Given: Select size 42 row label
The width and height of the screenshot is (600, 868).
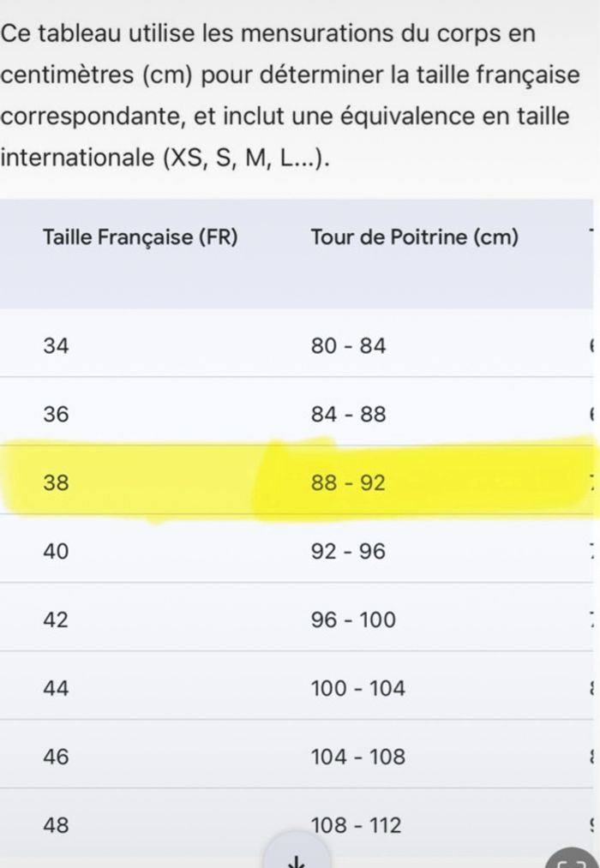Looking at the screenshot, I should [56, 620].
